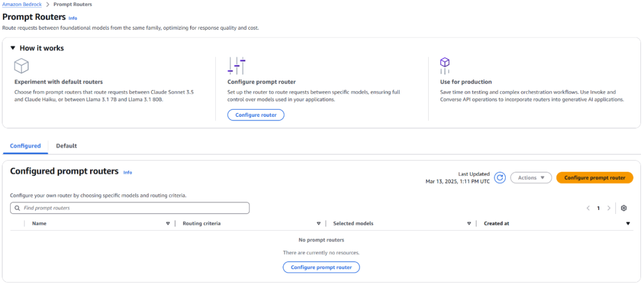Collapse the How it works section

click(x=13, y=48)
